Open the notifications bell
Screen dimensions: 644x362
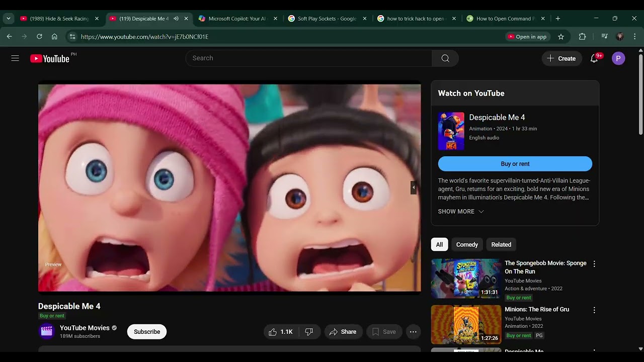click(594, 58)
